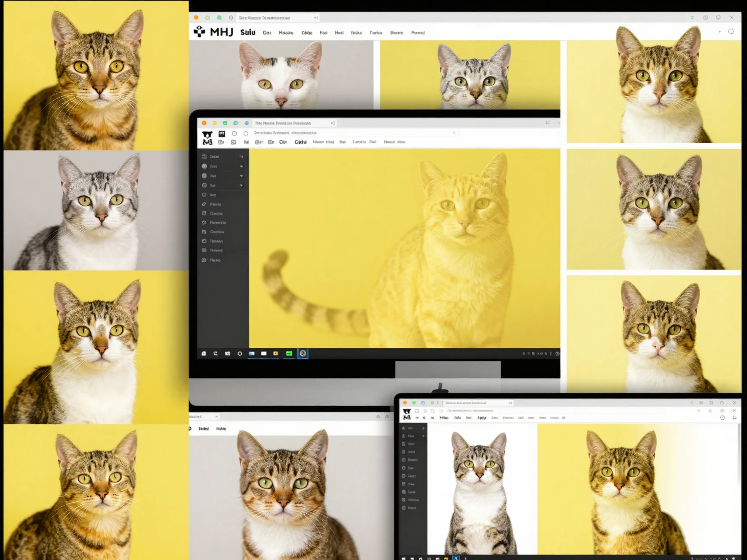Viewport: 747px width, 560px height.
Task: Click the yellow taskbar icon in middle window
Action: click(x=275, y=353)
